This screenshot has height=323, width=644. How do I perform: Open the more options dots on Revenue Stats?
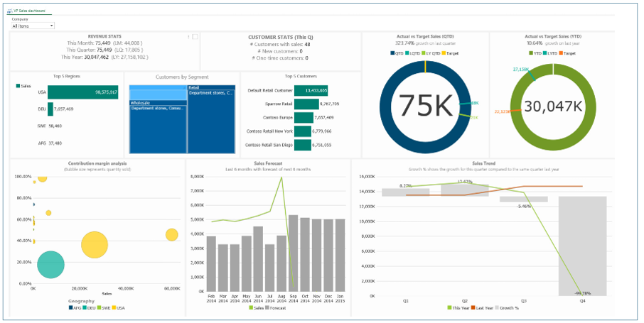click(188, 37)
